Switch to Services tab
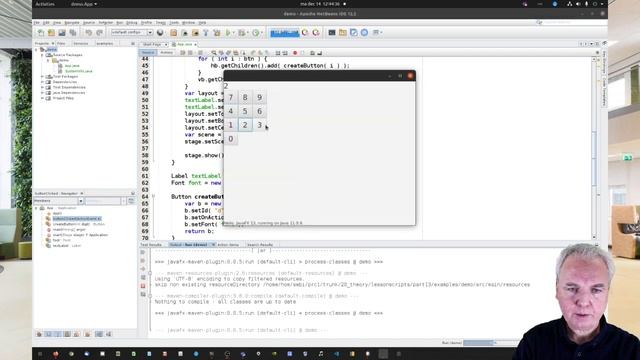Screen dimensions: 640x360 80,43
